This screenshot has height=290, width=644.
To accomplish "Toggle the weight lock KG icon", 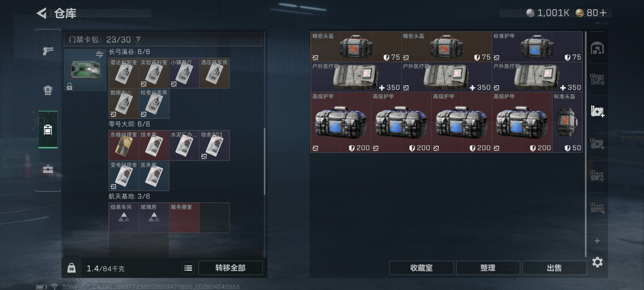I will coord(71,268).
